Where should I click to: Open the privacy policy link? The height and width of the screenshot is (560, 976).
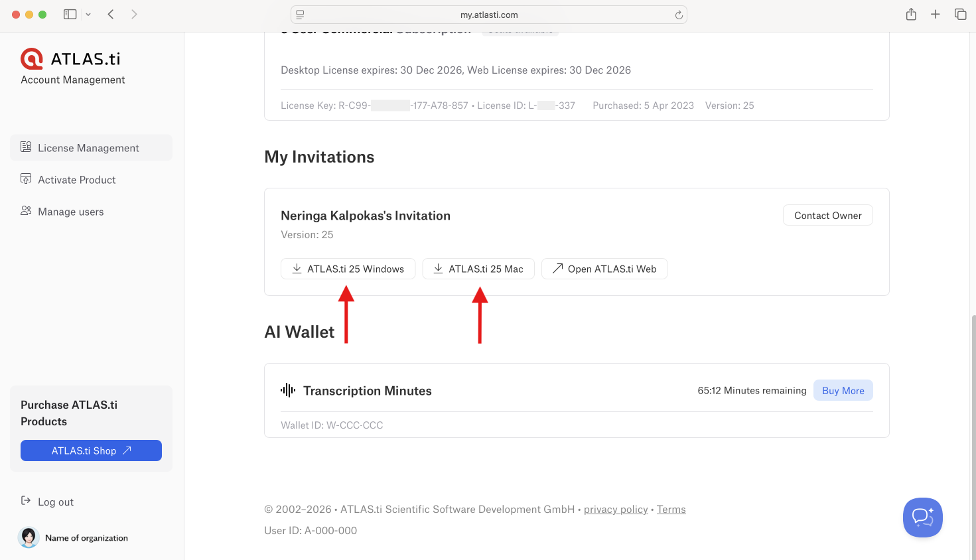pyautogui.click(x=616, y=510)
